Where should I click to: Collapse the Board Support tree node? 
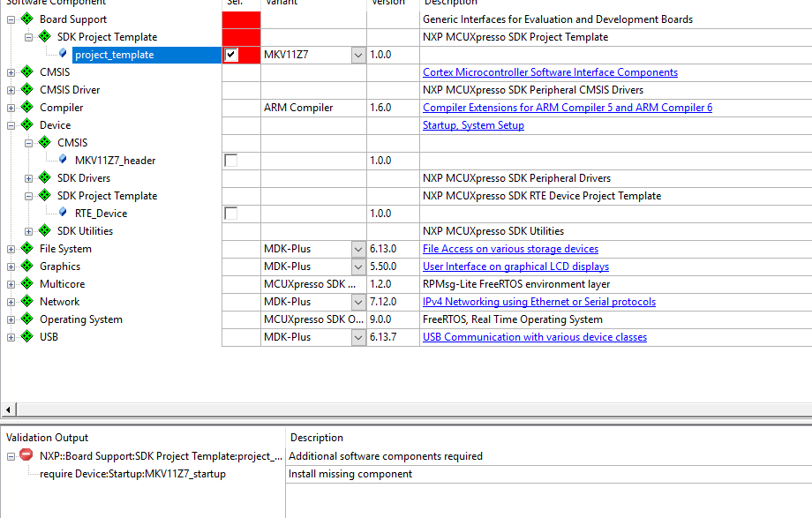coord(11,20)
